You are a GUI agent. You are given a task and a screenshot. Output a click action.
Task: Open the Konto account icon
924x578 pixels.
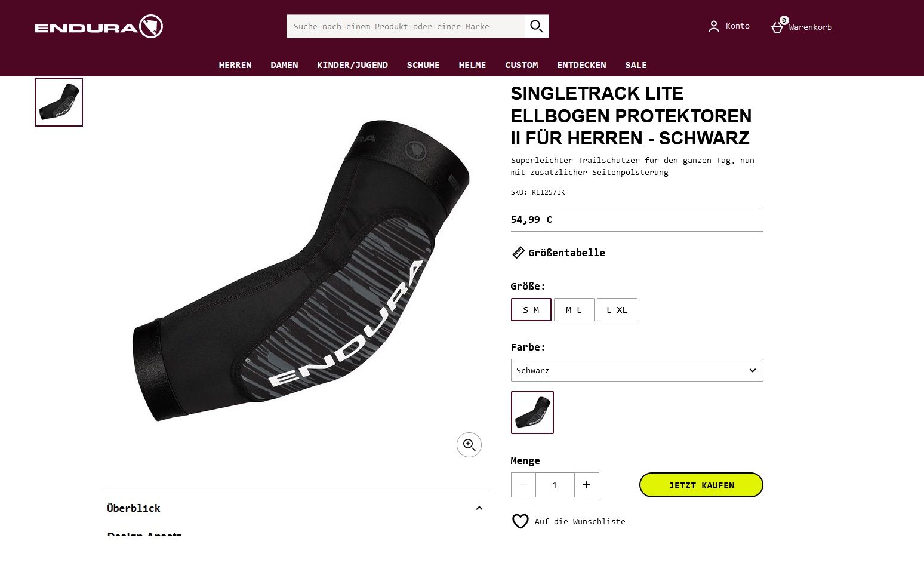tap(713, 26)
